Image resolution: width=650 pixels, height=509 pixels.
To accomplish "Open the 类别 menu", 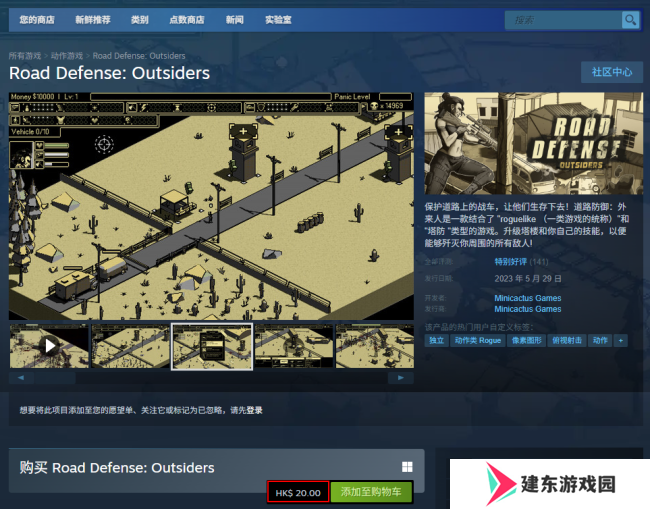I will tap(140, 19).
